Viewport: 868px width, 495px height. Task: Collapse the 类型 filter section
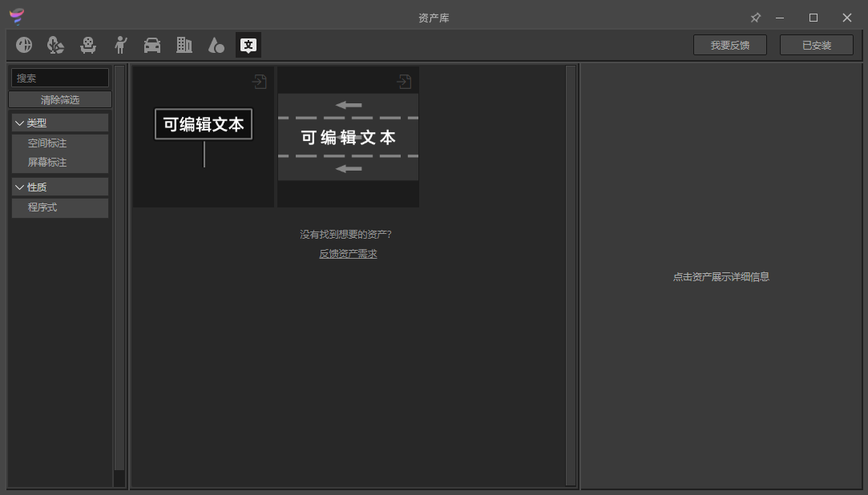coord(20,123)
